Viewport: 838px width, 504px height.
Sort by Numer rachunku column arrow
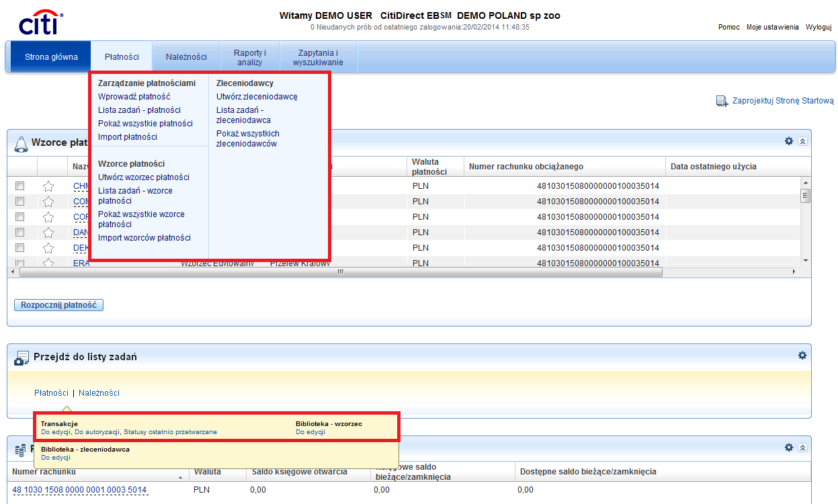pyautogui.click(x=180, y=477)
